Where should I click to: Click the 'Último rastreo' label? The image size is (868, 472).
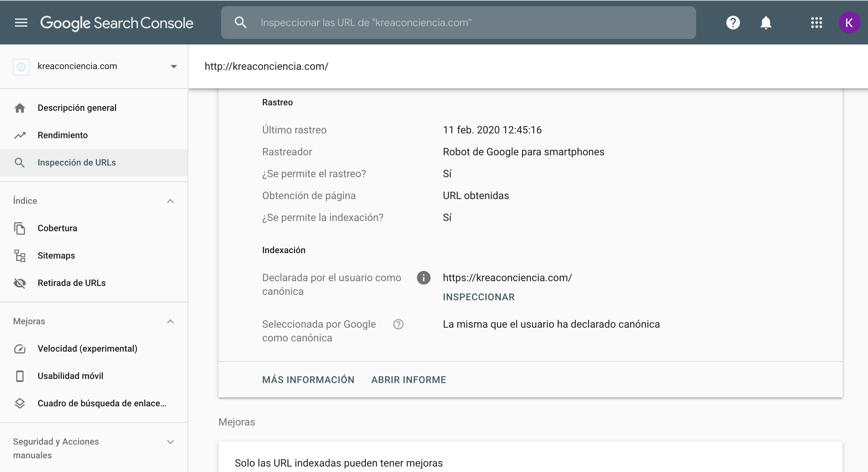point(294,130)
